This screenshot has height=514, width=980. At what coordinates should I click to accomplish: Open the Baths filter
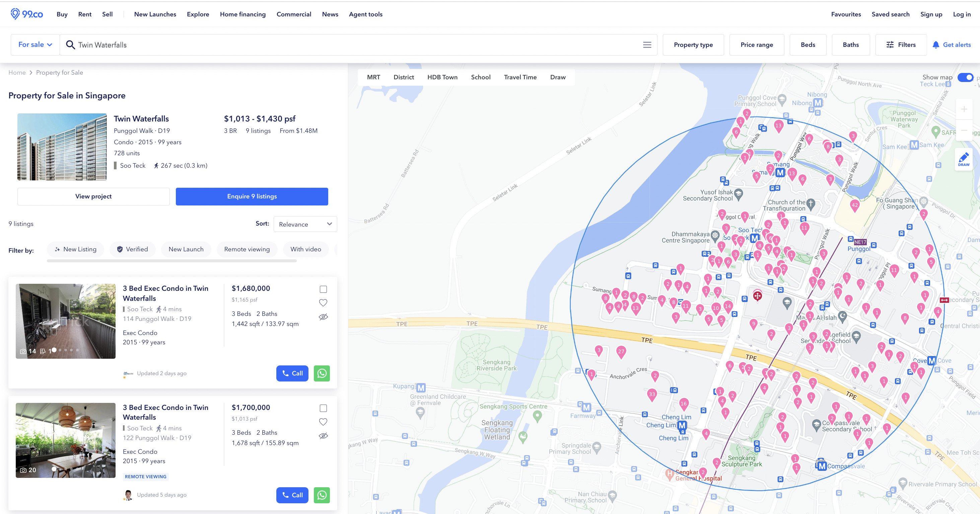pyautogui.click(x=851, y=45)
